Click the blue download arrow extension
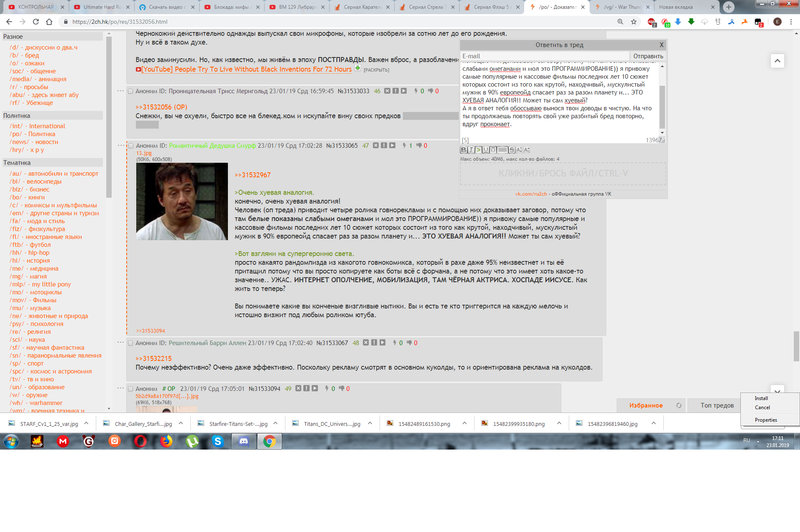Image resolution: width=800 pixels, height=532 pixels. [x=678, y=22]
